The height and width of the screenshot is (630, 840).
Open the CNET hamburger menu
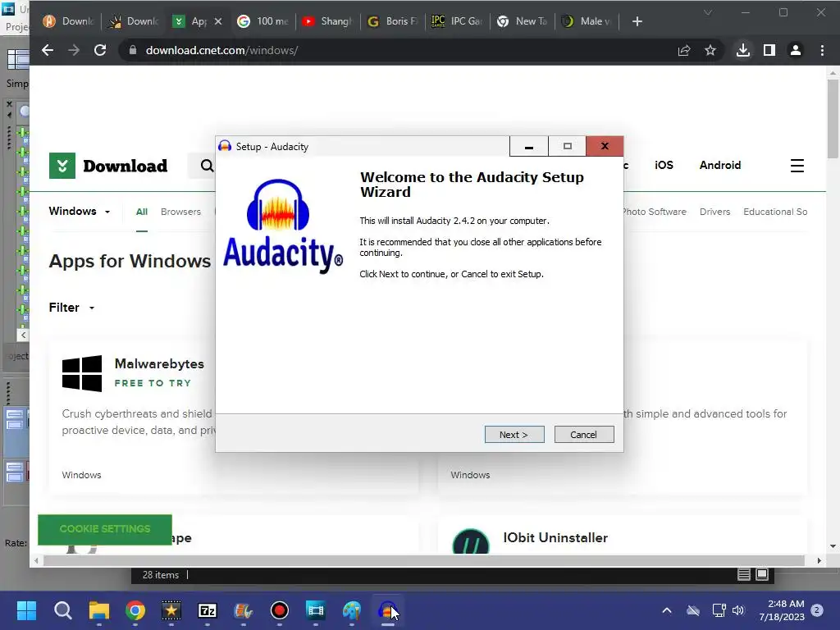point(797,166)
